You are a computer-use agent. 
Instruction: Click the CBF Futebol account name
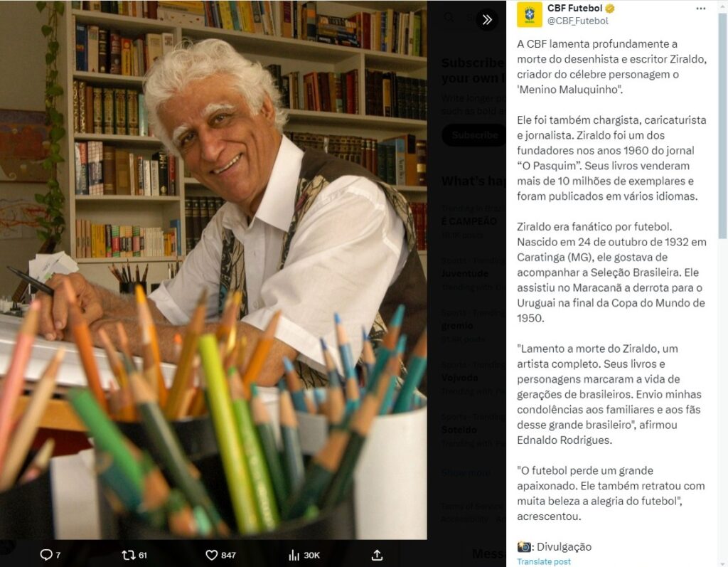[x=574, y=9]
